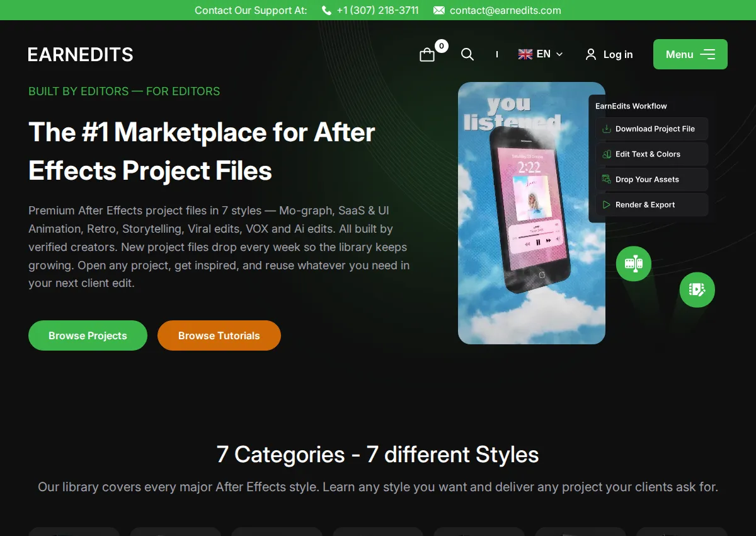Click the UK flag language icon
Screen dimensions: 756x536
[525, 54]
